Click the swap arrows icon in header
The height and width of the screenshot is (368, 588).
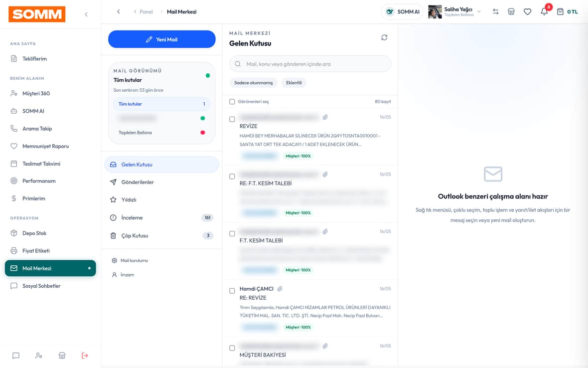click(495, 11)
